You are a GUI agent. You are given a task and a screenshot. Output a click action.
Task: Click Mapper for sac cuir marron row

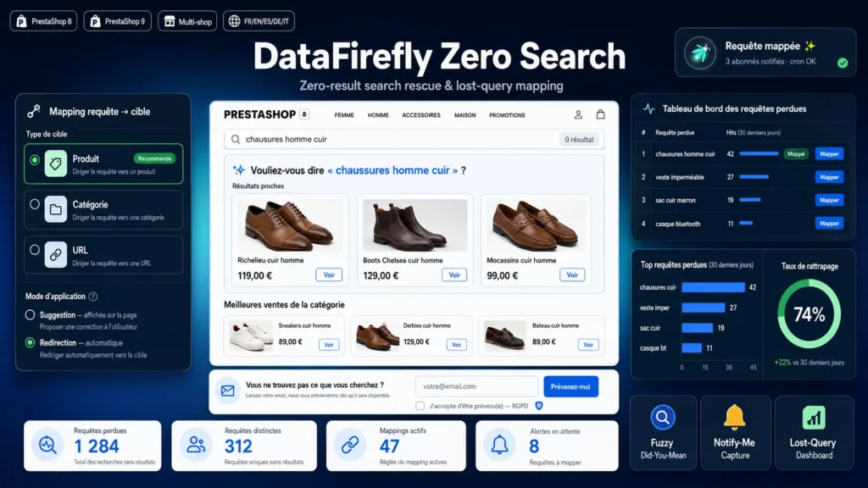click(x=829, y=200)
